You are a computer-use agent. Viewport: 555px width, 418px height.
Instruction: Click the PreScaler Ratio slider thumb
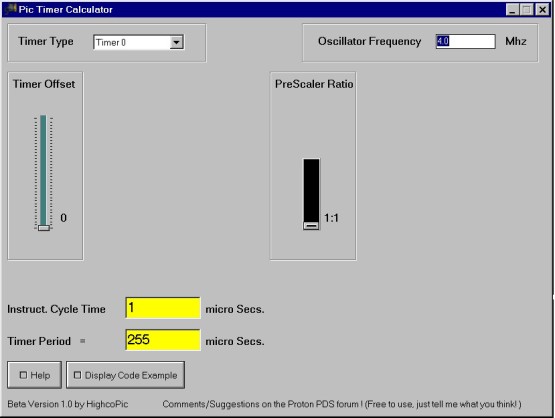311,225
